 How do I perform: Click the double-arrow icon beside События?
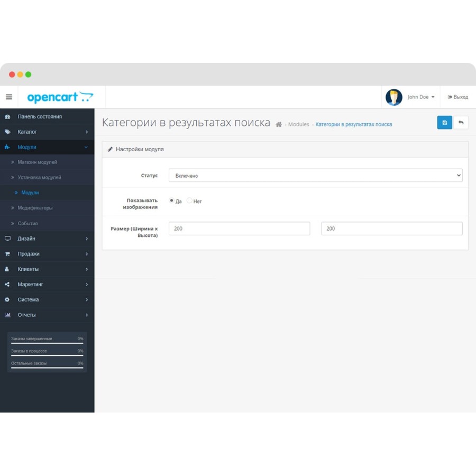[13, 223]
